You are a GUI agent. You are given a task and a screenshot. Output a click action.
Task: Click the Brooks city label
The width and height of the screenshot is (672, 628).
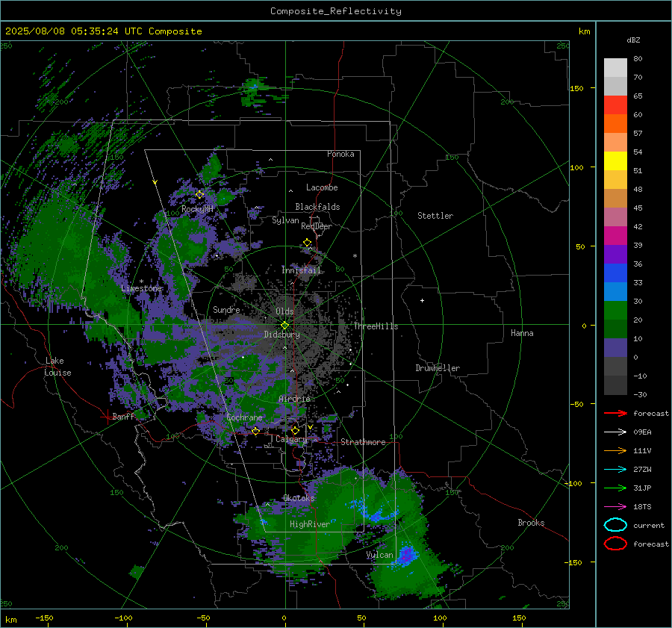tap(531, 523)
